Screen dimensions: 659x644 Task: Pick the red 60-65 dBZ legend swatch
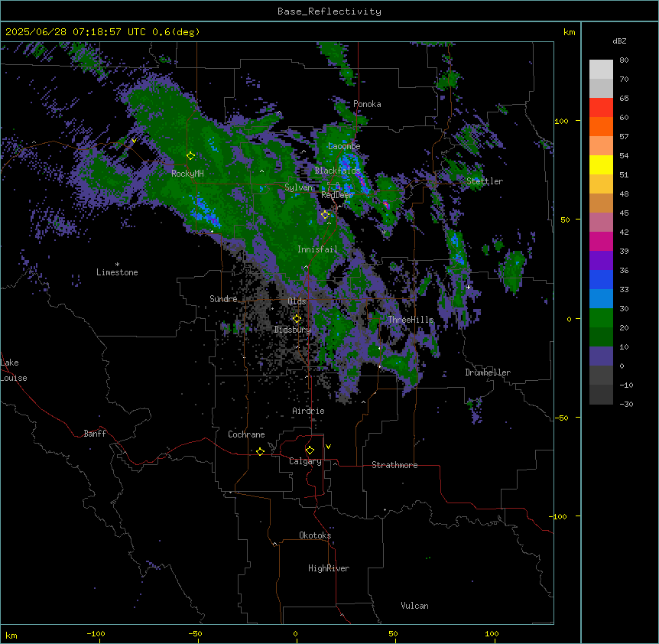point(601,108)
